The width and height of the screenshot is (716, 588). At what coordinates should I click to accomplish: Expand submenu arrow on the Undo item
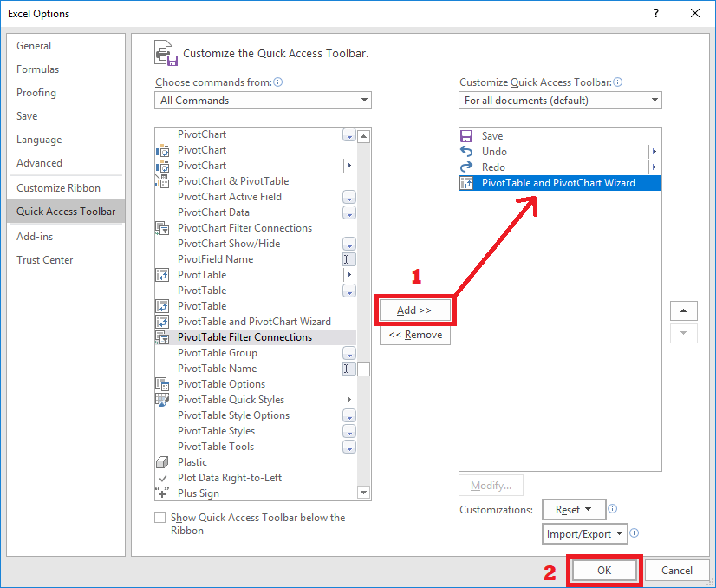coord(654,151)
